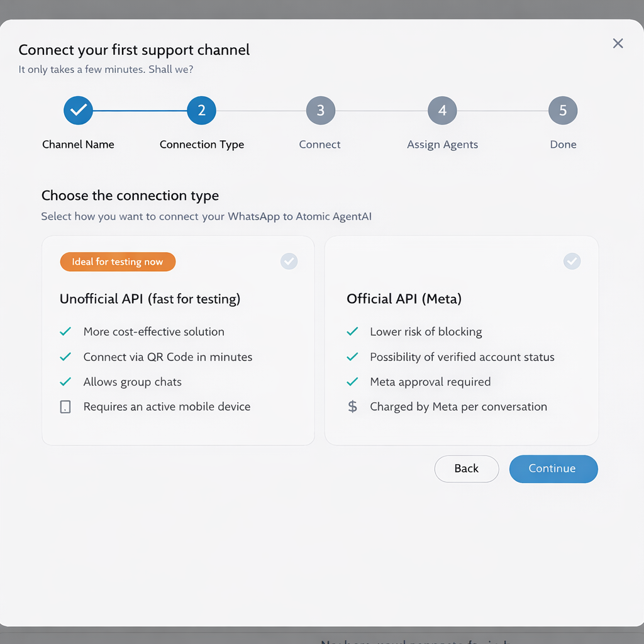Click checkmark beside 'More cost-effective solution'

click(x=65, y=331)
